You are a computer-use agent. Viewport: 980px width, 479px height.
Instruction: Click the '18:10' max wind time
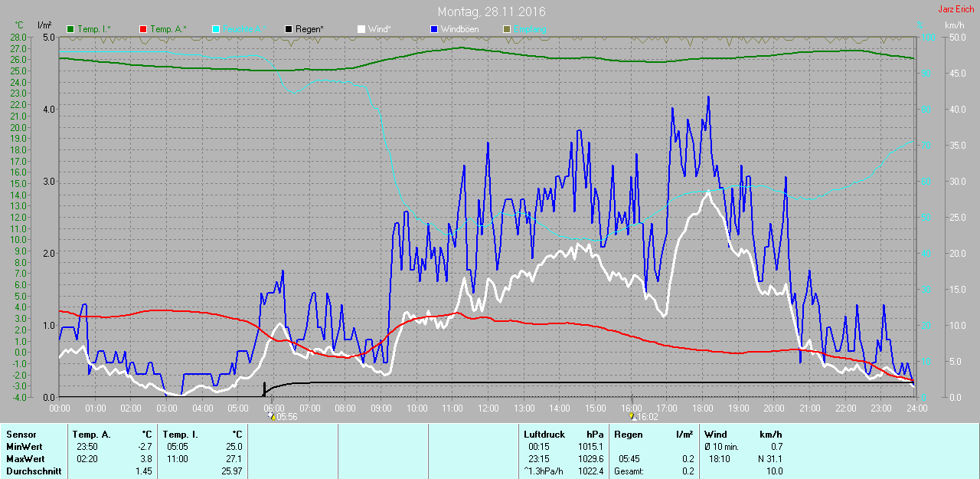tap(720, 459)
